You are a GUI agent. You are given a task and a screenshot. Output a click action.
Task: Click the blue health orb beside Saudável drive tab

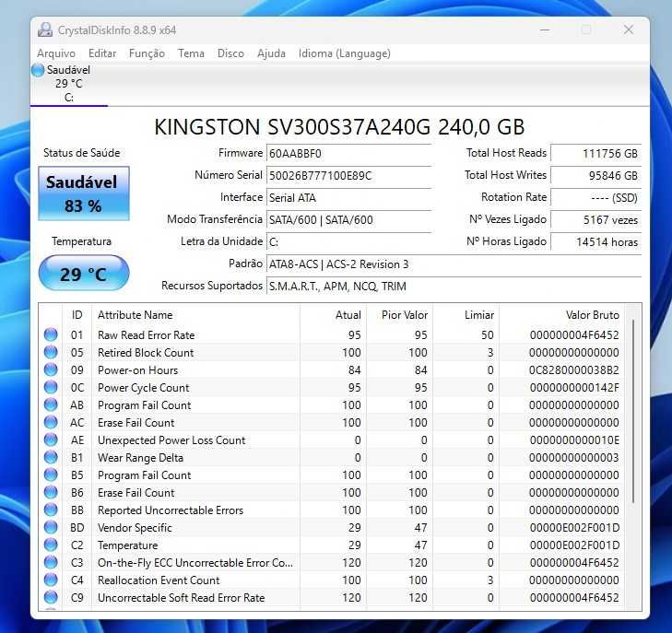(38, 70)
